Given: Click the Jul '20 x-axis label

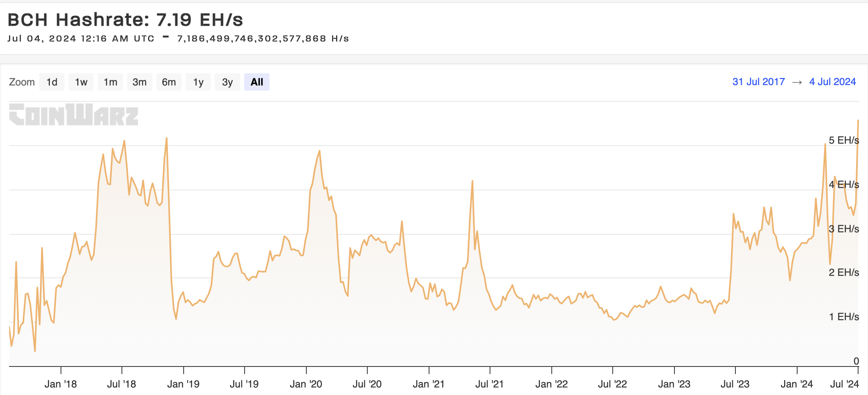Looking at the screenshot, I should (367, 384).
